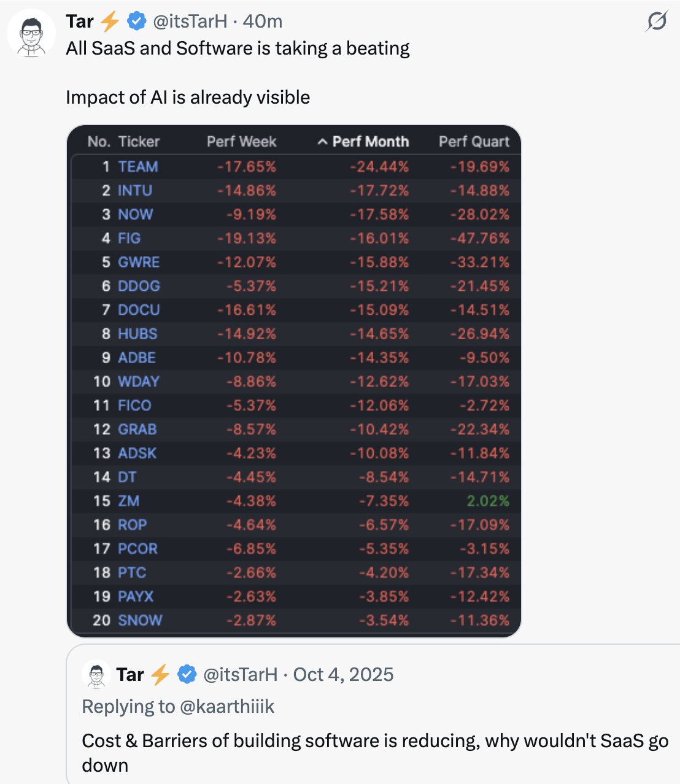Screen dimensions: 680x784
Task: Sort by the Perf Month arrow
Action: (322, 142)
